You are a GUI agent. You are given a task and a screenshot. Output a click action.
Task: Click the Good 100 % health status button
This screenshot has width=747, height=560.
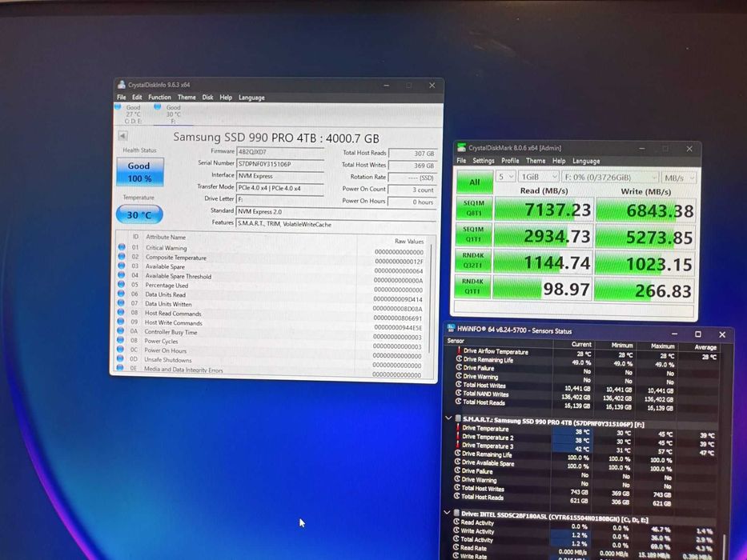pyautogui.click(x=139, y=172)
